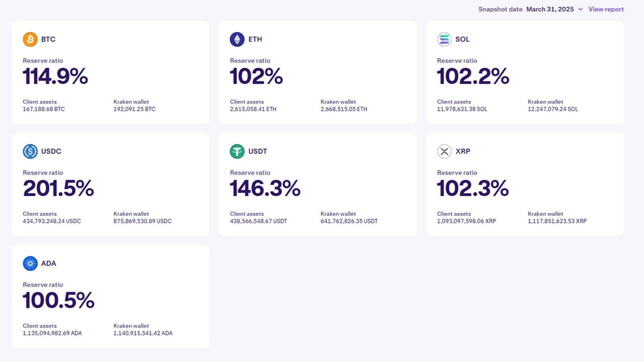Click client assets value 1,135,094,982.69 ADA

tap(52, 333)
